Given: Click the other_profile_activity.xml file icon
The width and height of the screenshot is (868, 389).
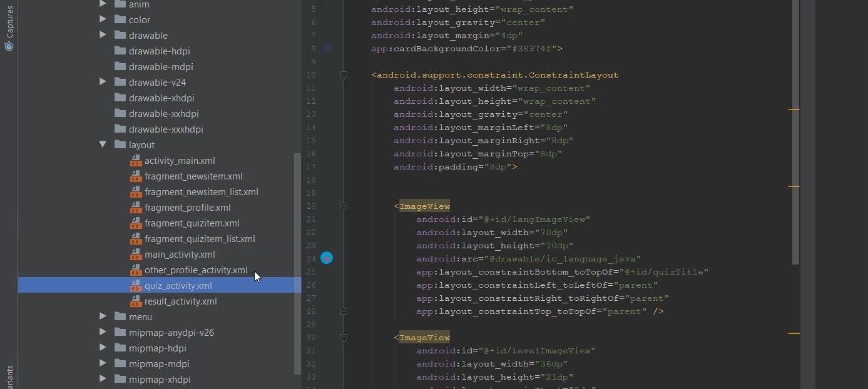Looking at the screenshot, I should pos(136,270).
